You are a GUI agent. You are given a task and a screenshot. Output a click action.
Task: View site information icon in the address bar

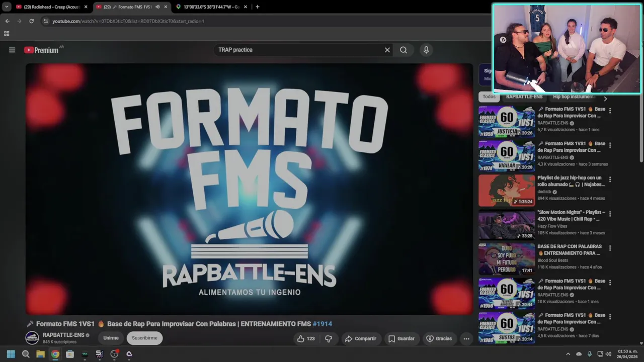[x=46, y=21]
